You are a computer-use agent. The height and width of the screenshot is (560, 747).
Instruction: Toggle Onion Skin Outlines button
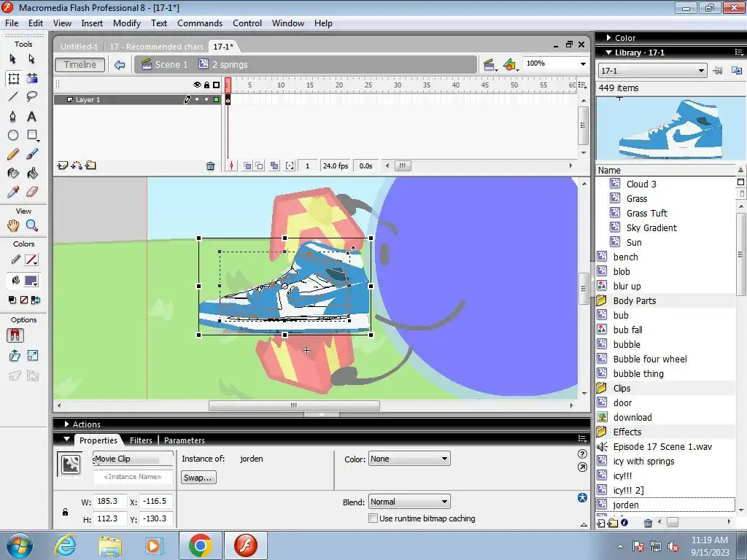(260, 166)
